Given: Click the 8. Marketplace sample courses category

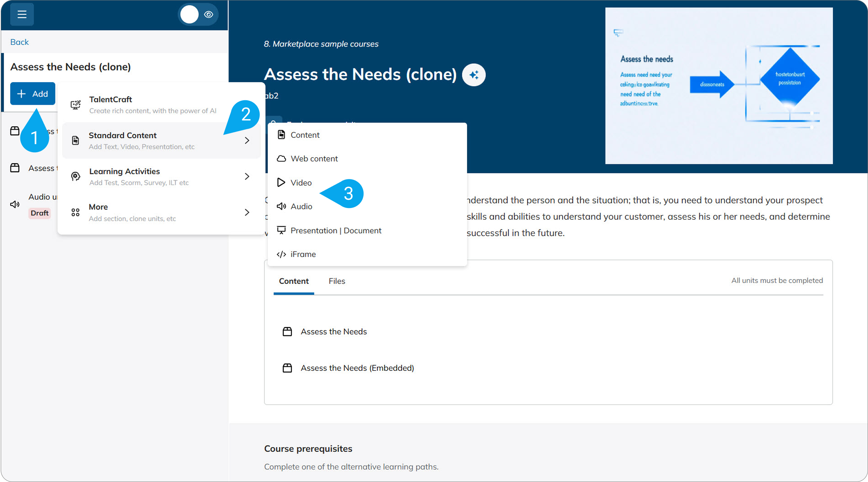Looking at the screenshot, I should tap(321, 44).
